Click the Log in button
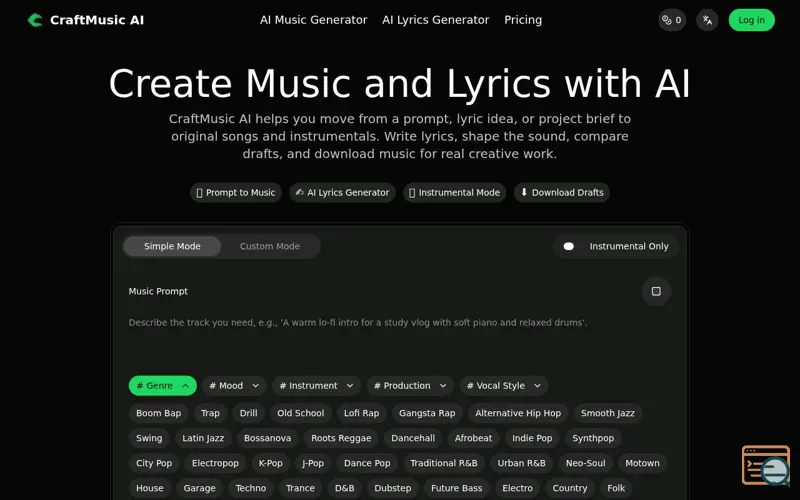800x500 pixels. (x=751, y=20)
